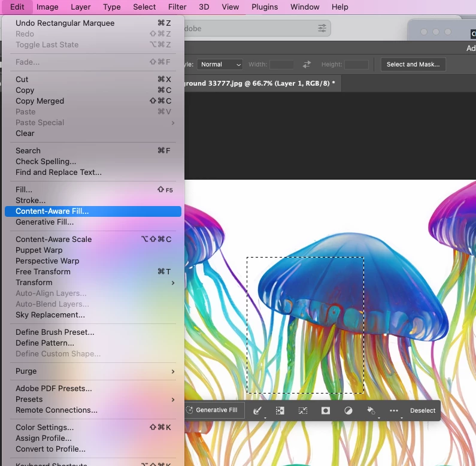Open the Filter menu
The image size is (476, 466).
[177, 7]
